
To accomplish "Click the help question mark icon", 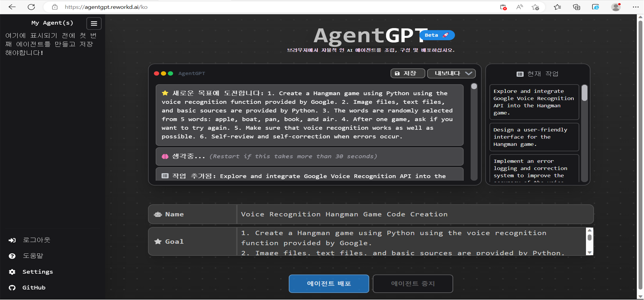I will pos(12,256).
